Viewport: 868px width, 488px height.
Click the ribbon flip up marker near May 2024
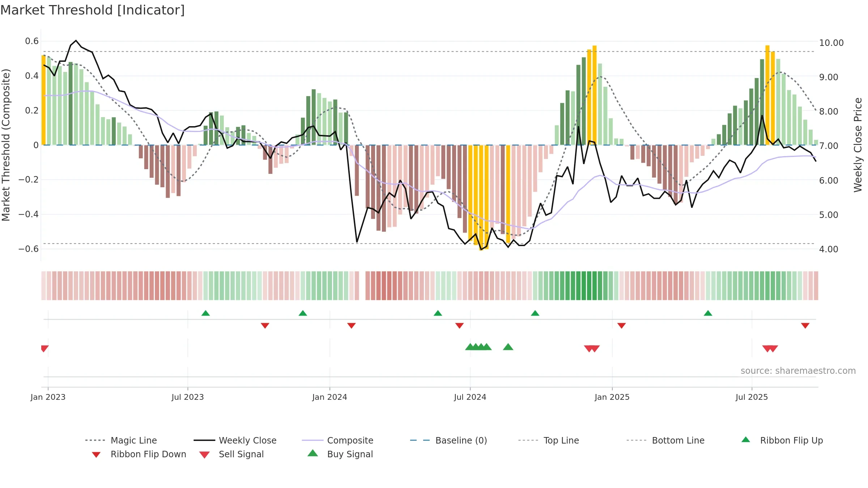pos(438,313)
